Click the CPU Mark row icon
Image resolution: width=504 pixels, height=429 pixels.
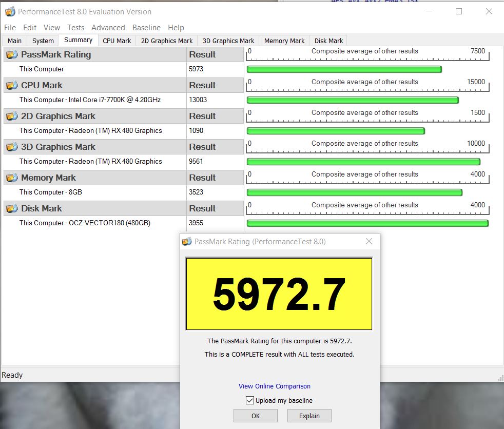11,86
